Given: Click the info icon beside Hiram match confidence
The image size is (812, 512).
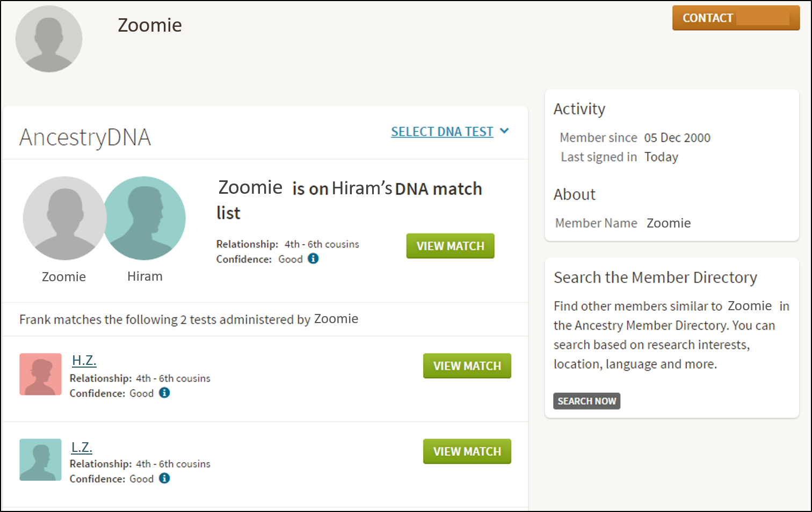Looking at the screenshot, I should tap(313, 259).
